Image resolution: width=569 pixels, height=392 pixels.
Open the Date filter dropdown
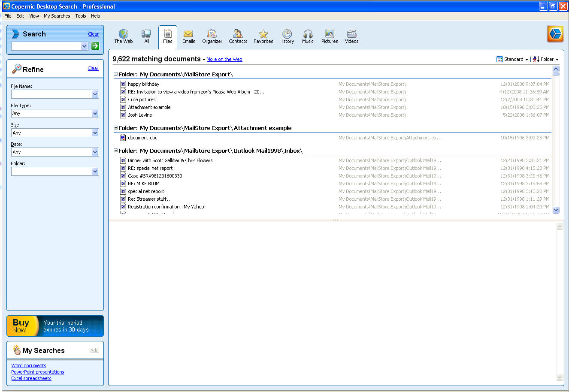click(95, 152)
